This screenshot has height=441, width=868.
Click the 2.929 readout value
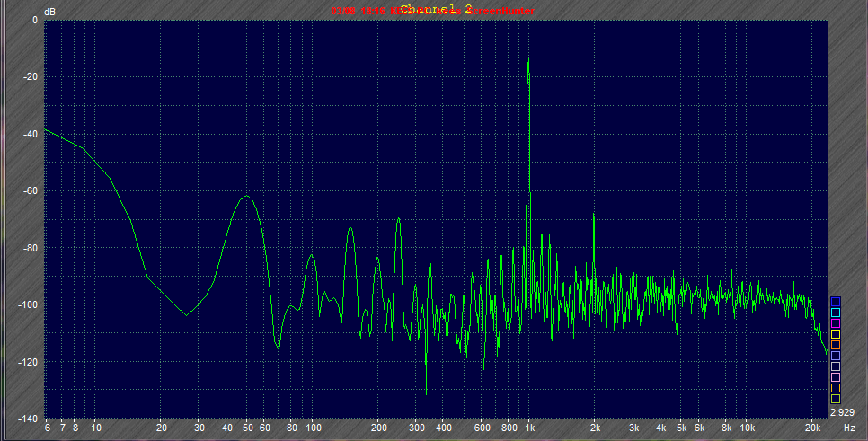tap(842, 413)
